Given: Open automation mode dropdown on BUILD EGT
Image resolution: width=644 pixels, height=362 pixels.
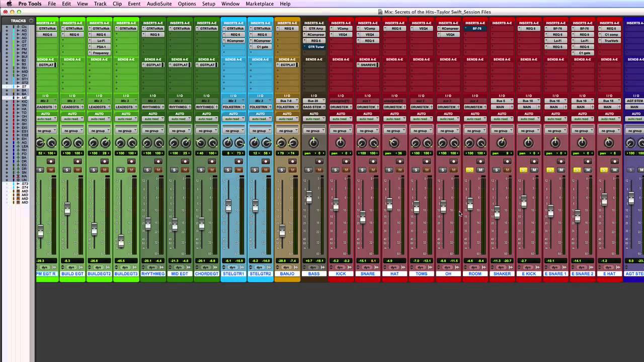Looking at the screenshot, I should tap(72, 119).
